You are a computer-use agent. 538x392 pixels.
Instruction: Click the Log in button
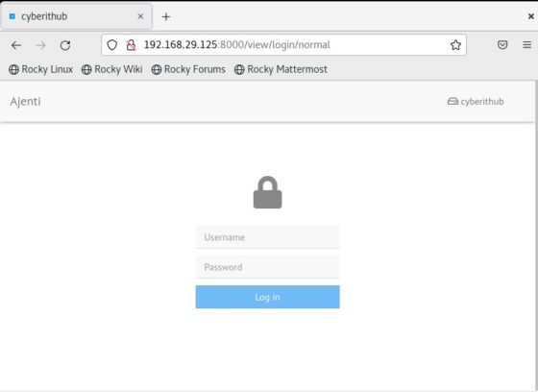tap(268, 297)
